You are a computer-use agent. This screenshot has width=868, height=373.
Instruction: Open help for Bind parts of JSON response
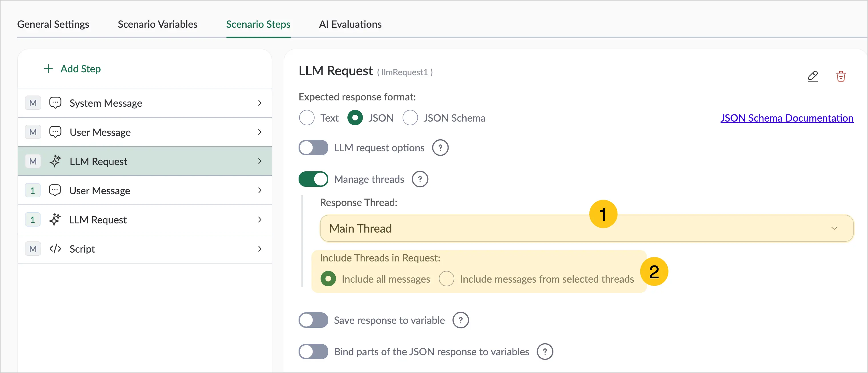545,352
